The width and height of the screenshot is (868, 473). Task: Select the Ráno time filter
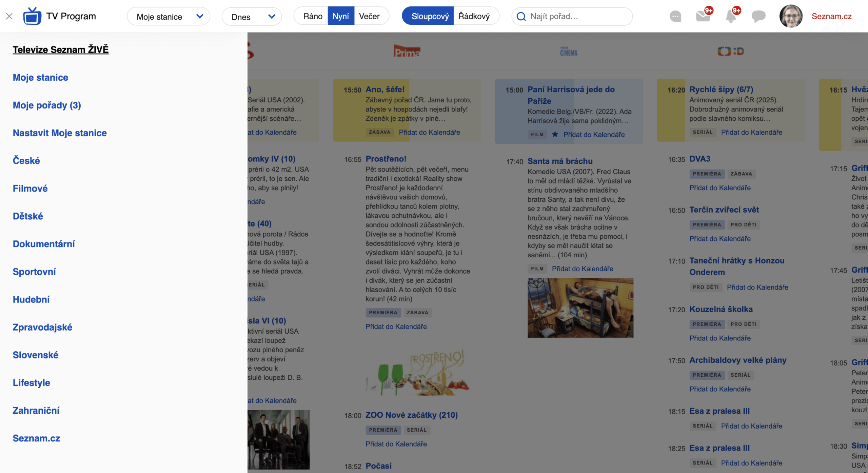coord(313,16)
